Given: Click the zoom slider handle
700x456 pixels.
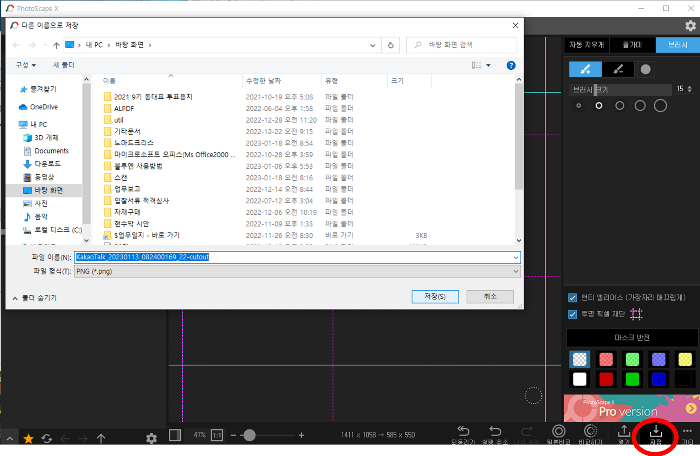Looking at the screenshot, I should tap(249, 435).
